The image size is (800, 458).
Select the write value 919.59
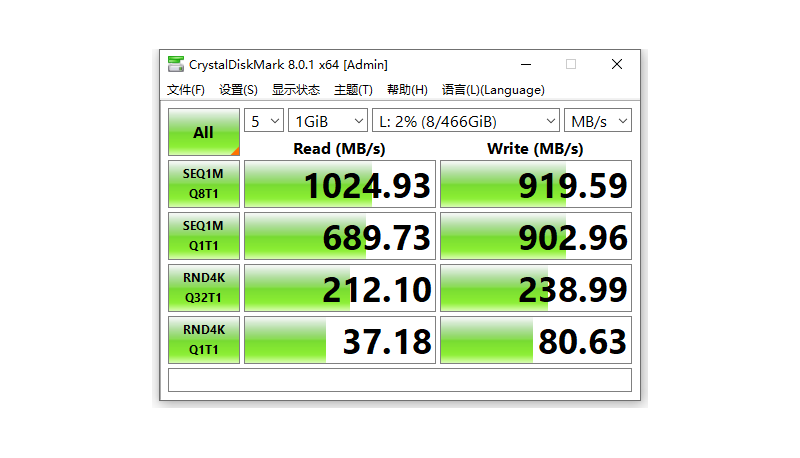pyautogui.click(x=536, y=184)
